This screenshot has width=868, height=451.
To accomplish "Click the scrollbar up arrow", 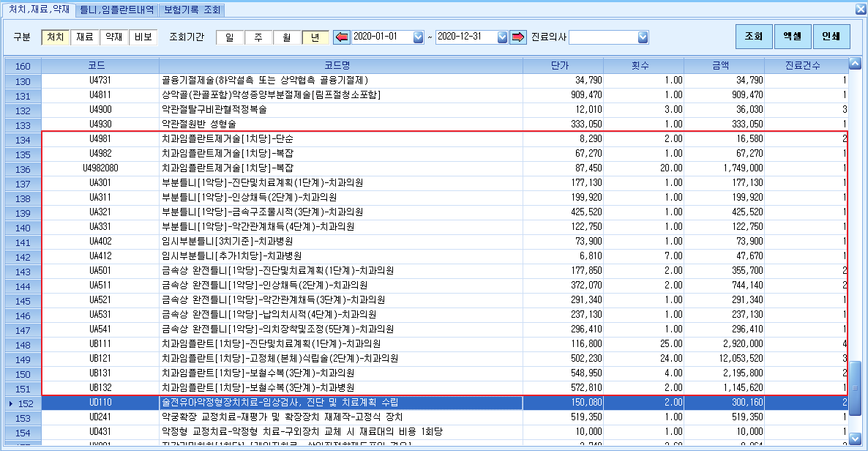I will tap(856, 63).
